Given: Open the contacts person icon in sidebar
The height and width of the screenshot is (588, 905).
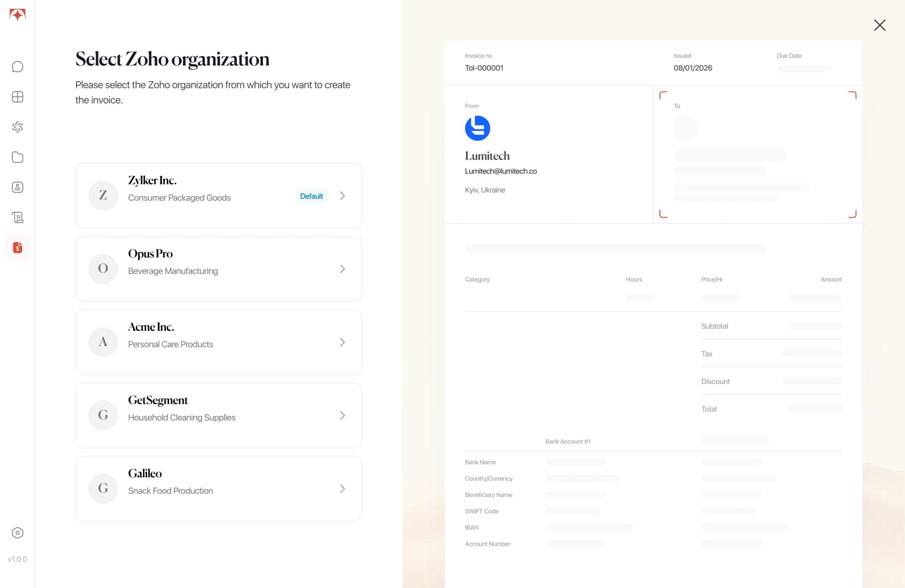Looking at the screenshot, I should pyautogui.click(x=17, y=187).
